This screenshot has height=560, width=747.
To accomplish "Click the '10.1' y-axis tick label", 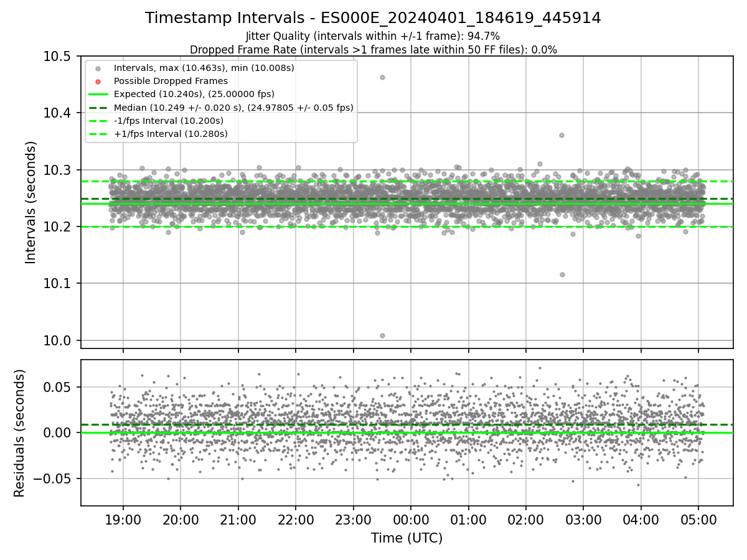I will pyautogui.click(x=57, y=284).
